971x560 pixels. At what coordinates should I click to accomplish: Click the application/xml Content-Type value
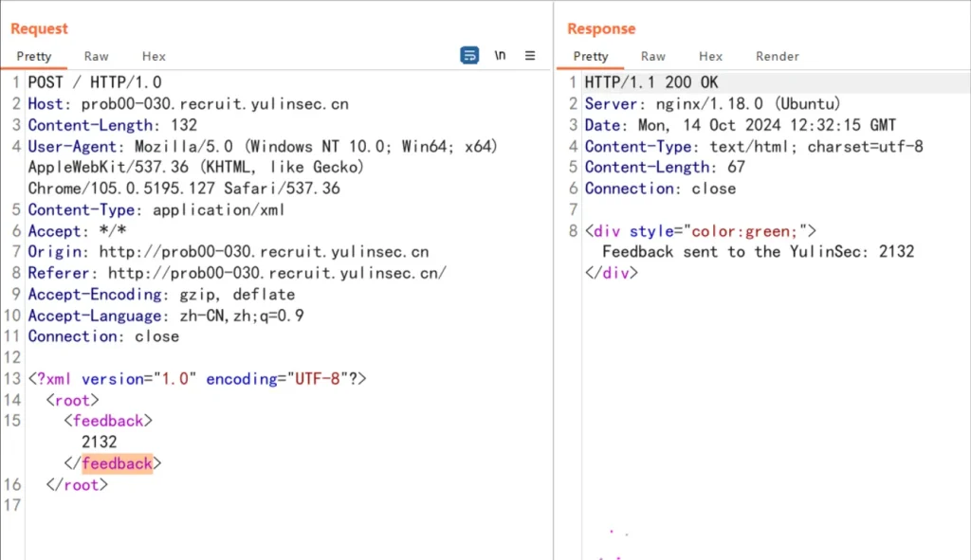(x=219, y=209)
